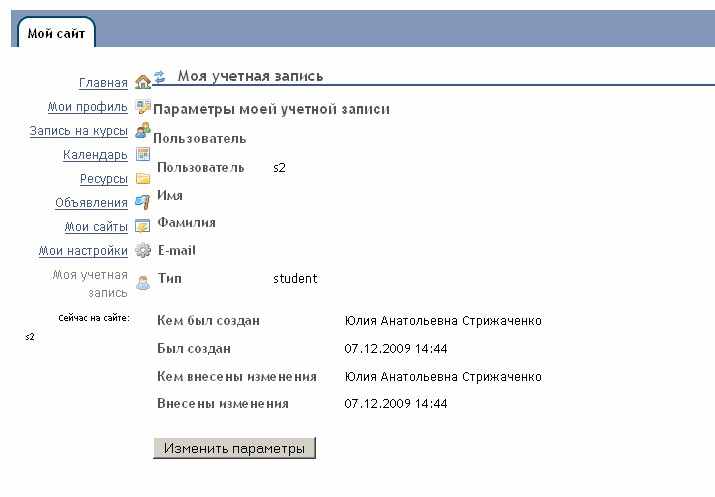The height and width of the screenshot is (497, 715).
Task: Click the Моя учетная запись page heading
Action: pyautogui.click(x=250, y=76)
